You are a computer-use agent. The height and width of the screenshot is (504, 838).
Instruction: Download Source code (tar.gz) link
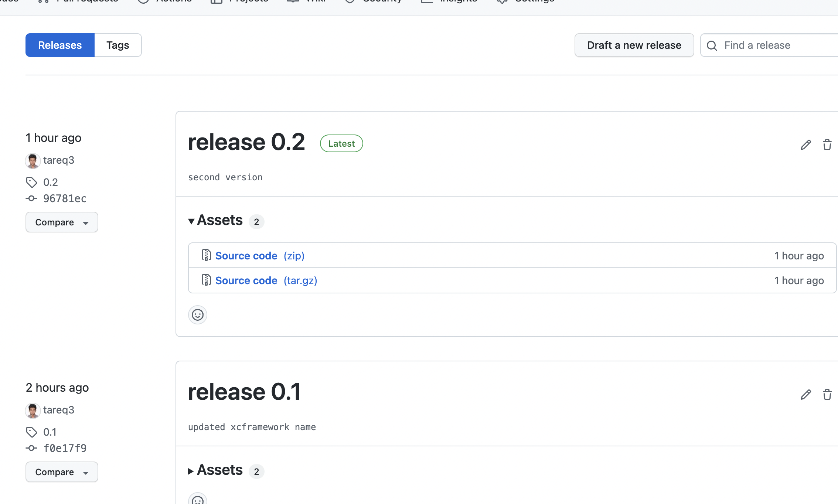tap(266, 280)
